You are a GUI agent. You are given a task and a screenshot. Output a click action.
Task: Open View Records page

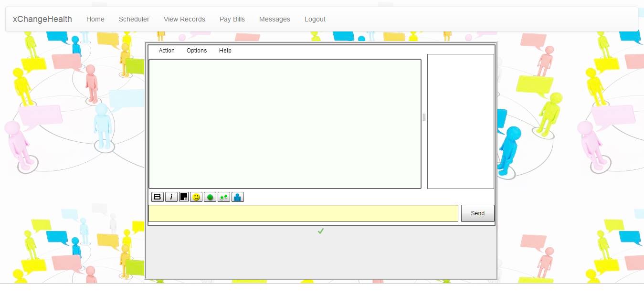click(x=184, y=19)
